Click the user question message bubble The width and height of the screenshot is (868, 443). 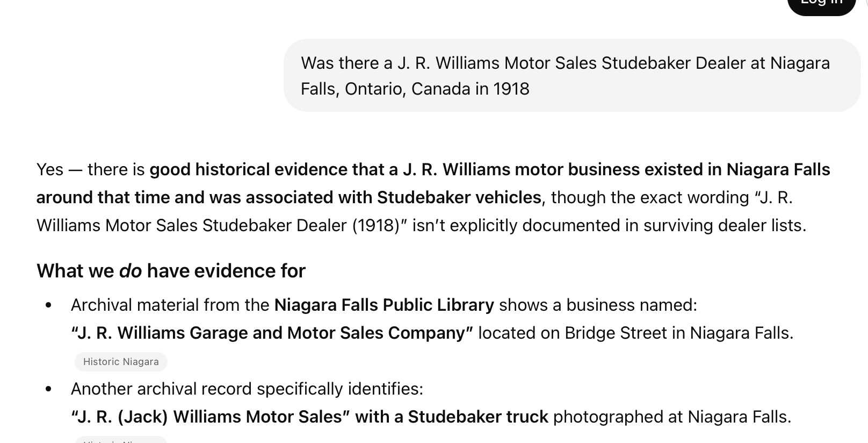coord(572,75)
